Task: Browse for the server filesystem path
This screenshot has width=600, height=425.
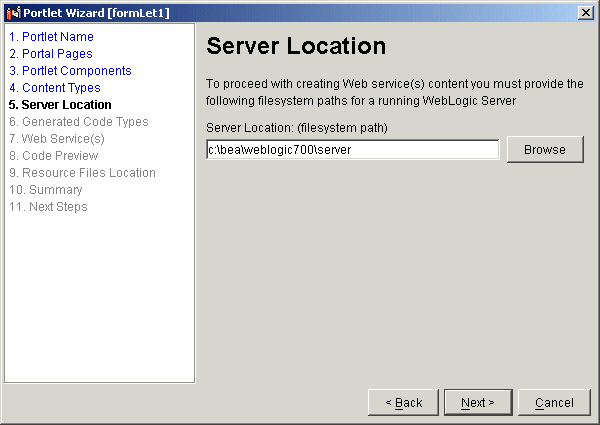Action: (x=545, y=150)
